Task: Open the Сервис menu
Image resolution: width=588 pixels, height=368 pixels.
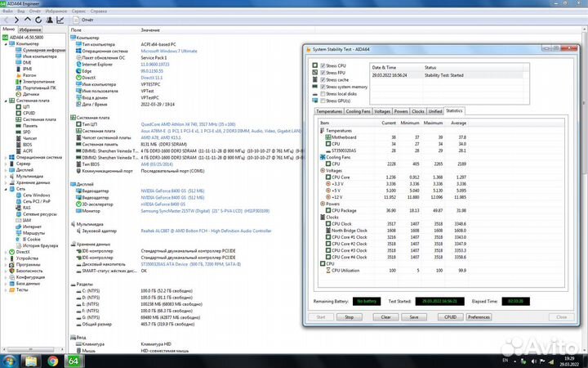Action: (x=78, y=11)
